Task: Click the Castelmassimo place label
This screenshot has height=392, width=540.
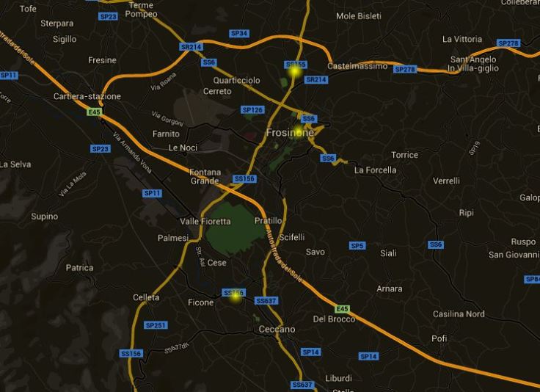Action: tap(357, 66)
